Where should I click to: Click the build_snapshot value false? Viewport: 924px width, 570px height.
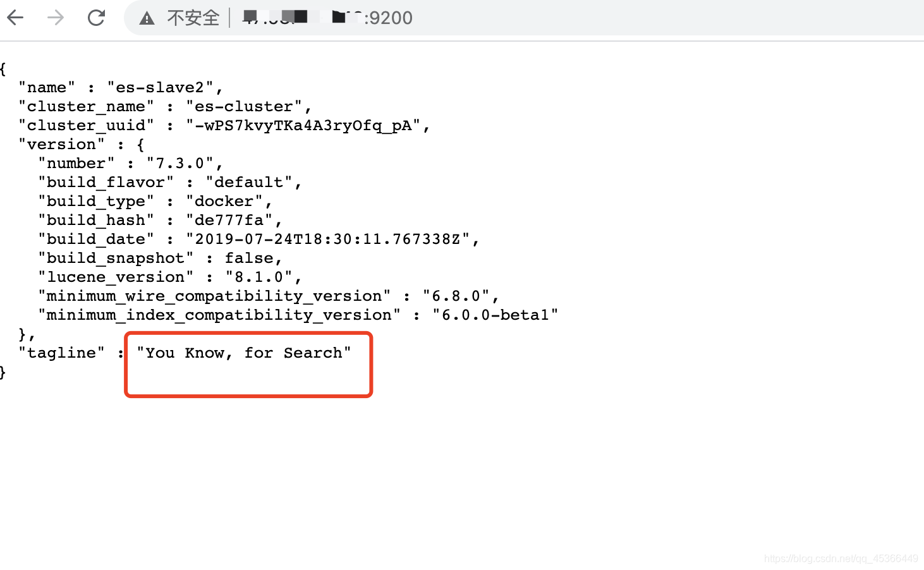coord(249,258)
